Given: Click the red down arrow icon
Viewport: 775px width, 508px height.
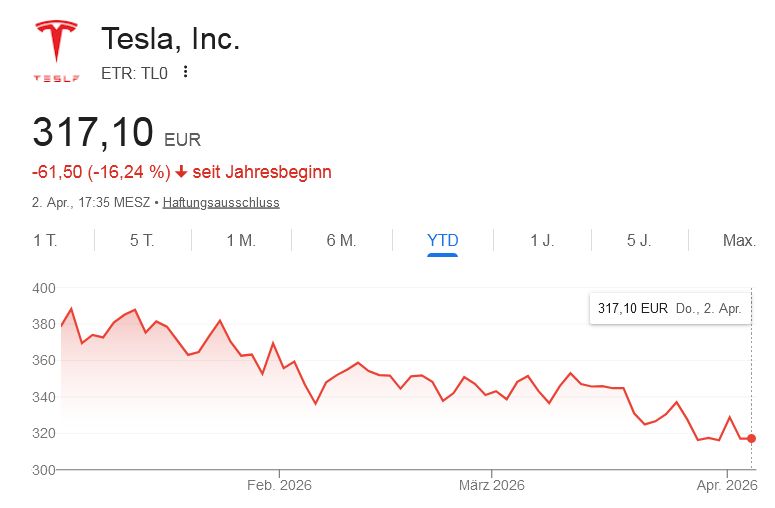Looking at the screenshot, I should (x=181, y=172).
